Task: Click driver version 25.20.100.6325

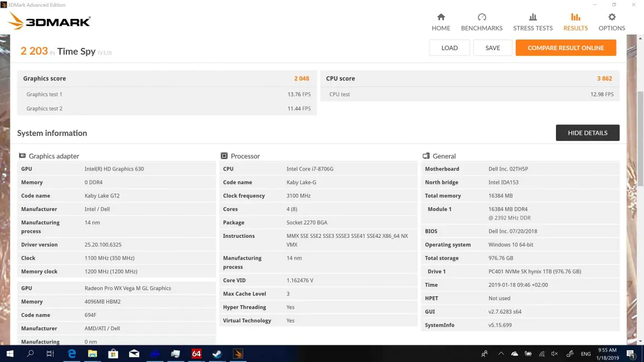Action: [x=103, y=244]
